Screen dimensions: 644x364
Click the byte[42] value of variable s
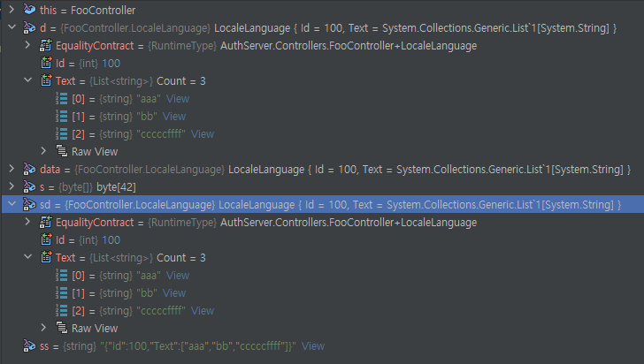(116, 187)
